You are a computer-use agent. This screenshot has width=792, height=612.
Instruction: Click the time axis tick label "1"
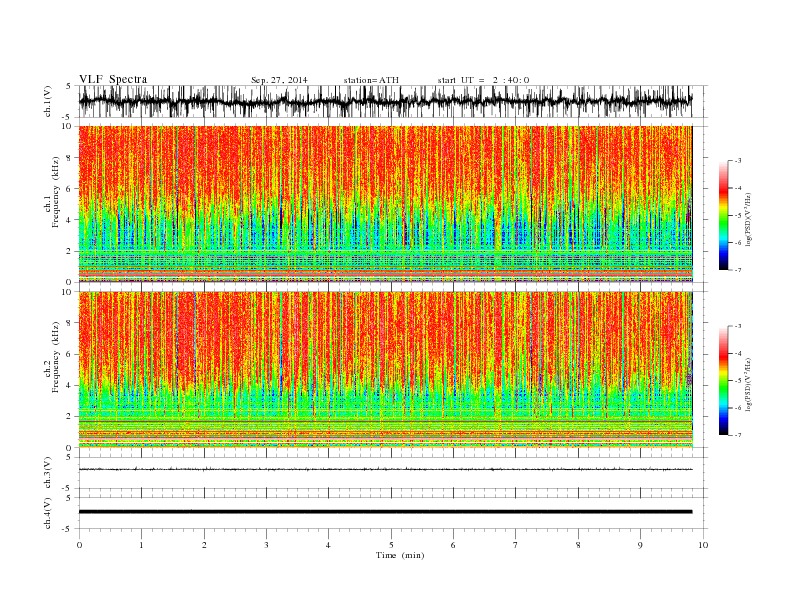pyautogui.click(x=141, y=545)
